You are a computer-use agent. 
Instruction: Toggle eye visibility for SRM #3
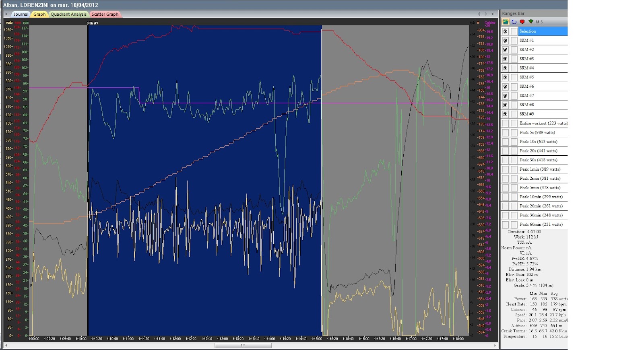pyautogui.click(x=505, y=59)
